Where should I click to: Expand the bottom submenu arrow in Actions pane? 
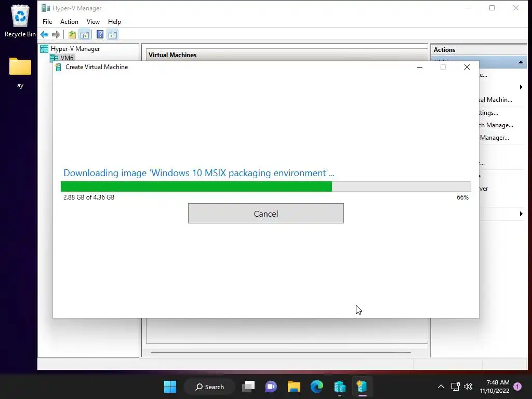521,214
